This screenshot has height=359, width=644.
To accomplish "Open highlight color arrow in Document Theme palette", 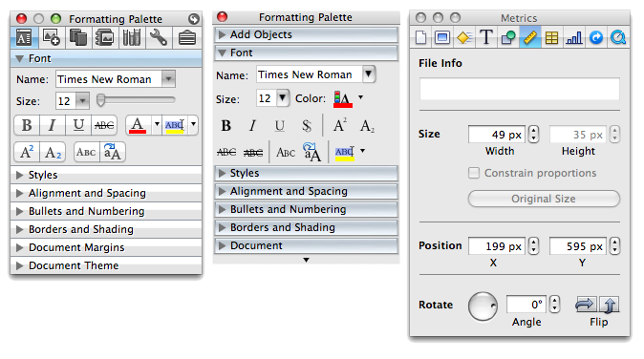I will click(193, 124).
